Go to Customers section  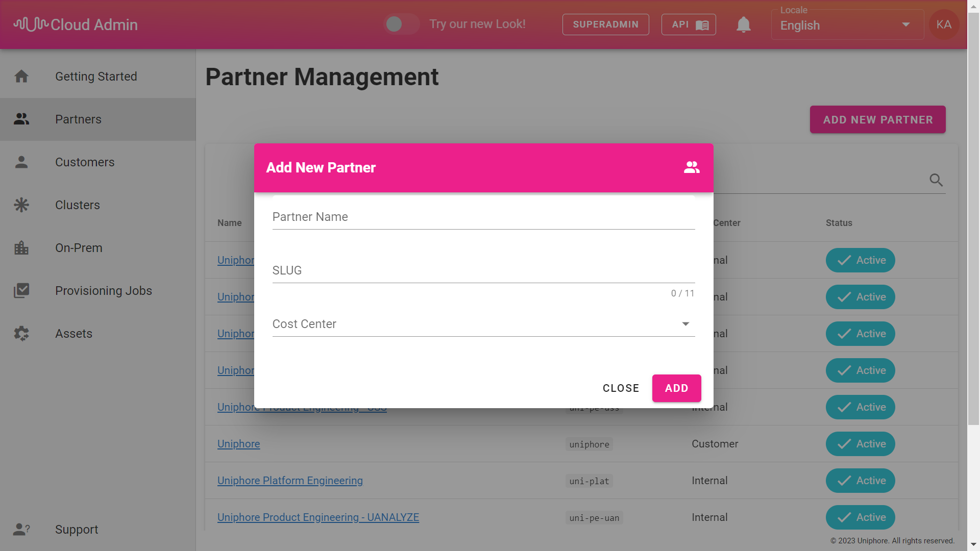tap(98, 162)
